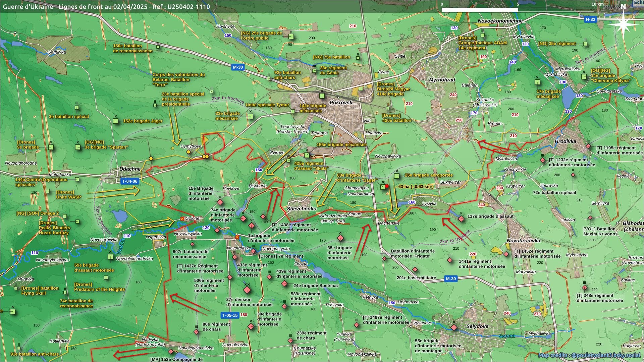Select the green marker of 25e brigade aéroportée
The image size is (644, 362).
(x=397, y=176)
